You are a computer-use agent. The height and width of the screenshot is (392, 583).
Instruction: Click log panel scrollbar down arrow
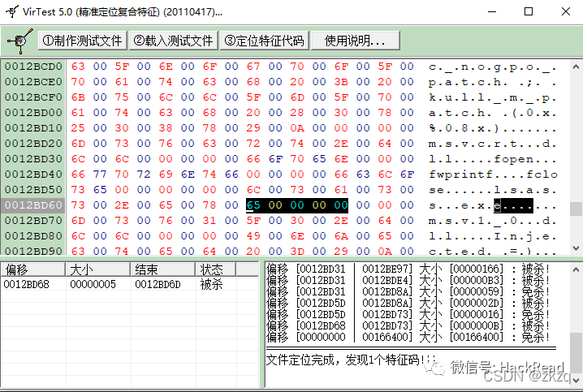pos(576,381)
